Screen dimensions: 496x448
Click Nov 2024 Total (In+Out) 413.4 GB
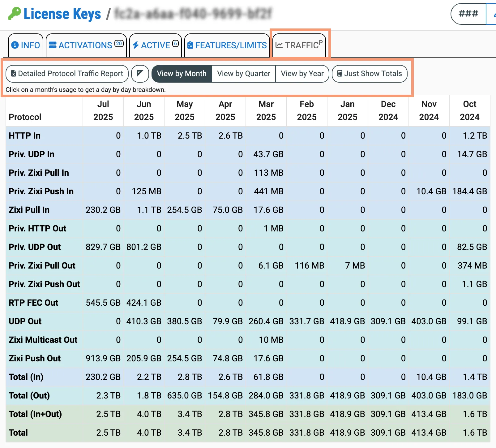(x=429, y=414)
